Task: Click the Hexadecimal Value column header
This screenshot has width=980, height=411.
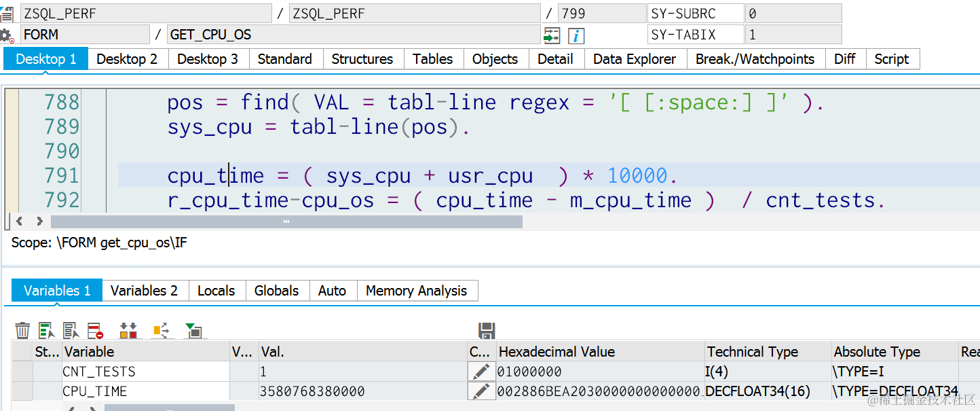Action: (600, 352)
